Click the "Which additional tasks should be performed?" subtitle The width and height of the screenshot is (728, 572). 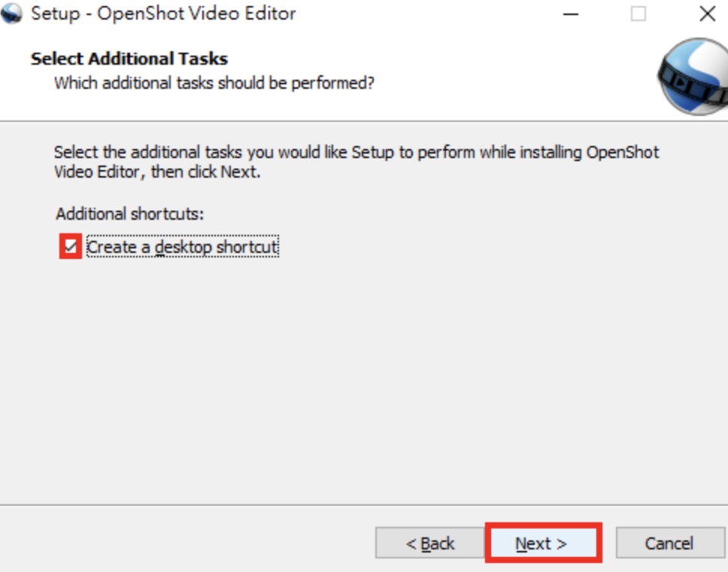214,84
